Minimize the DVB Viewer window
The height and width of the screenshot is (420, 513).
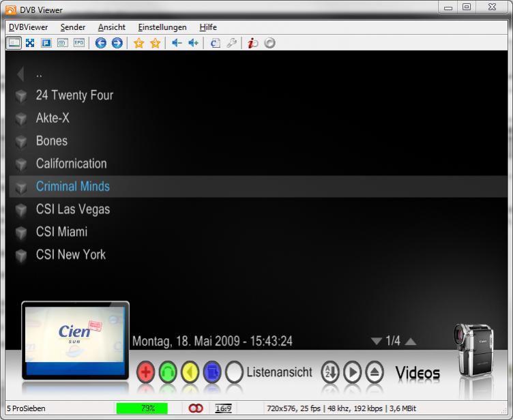point(448,7)
